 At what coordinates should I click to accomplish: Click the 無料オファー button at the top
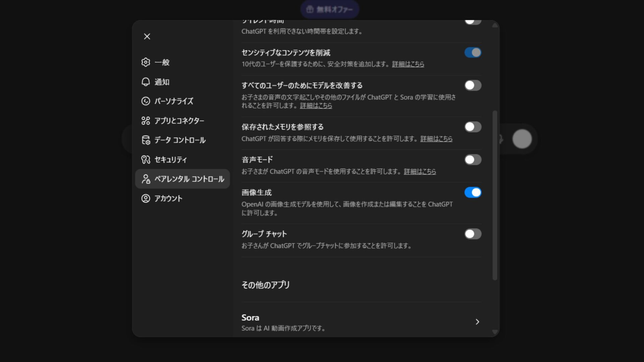coord(330,9)
